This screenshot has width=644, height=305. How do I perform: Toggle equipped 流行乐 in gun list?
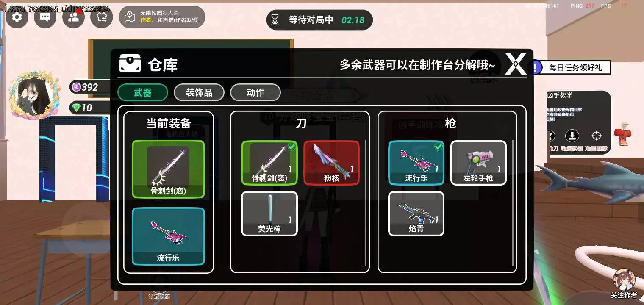point(416,163)
